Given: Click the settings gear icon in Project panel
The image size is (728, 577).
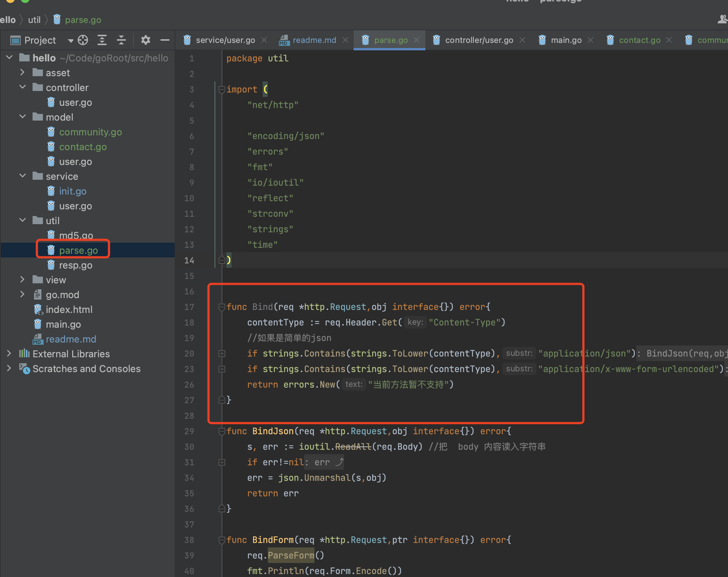Looking at the screenshot, I should pyautogui.click(x=146, y=39).
